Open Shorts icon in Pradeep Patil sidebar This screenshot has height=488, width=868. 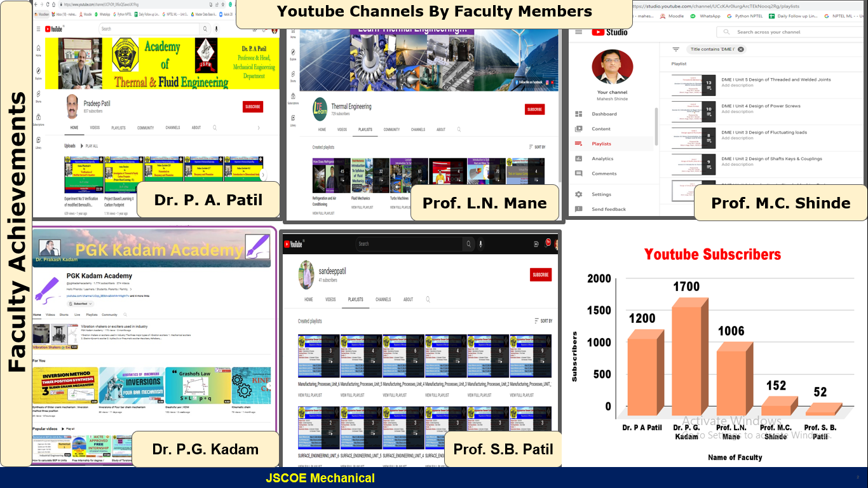pyautogui.click(x=39, y=95)
